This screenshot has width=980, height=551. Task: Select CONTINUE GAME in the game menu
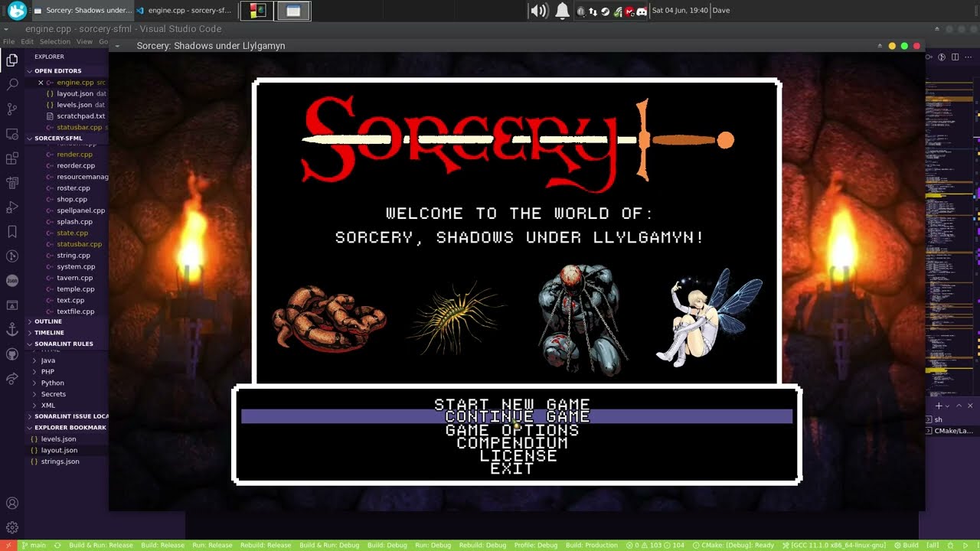(x=517, y=416)
